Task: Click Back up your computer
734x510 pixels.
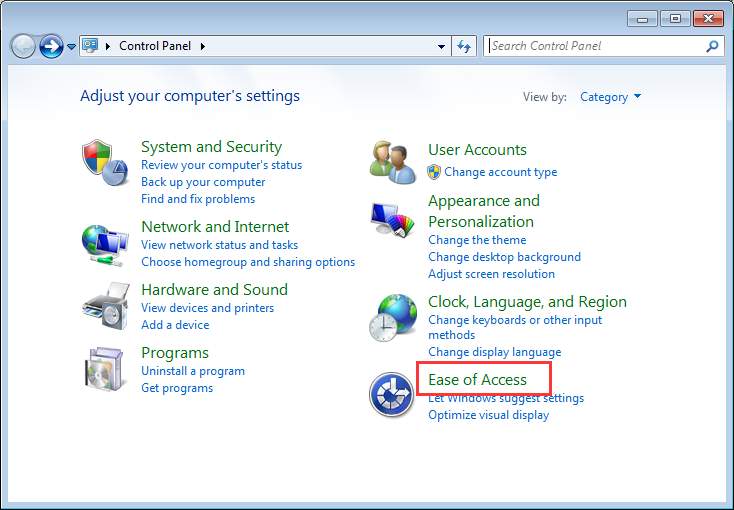Action: tap(203, 182)
